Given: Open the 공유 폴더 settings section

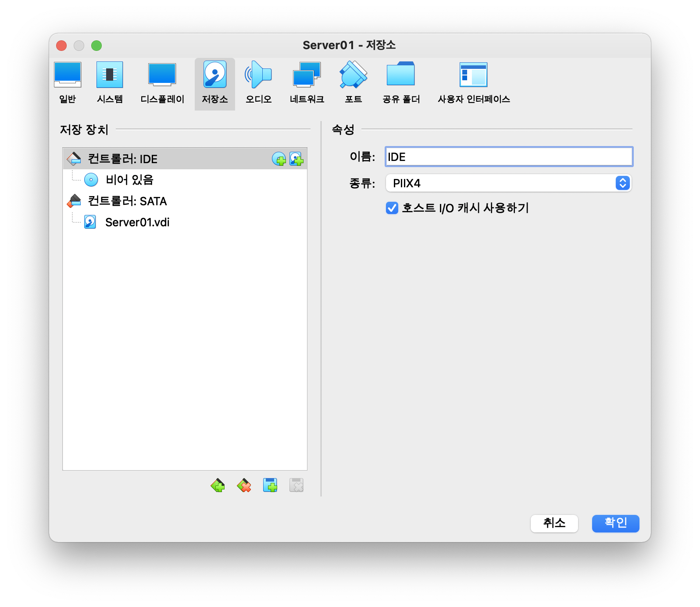Looking at the screenshot, I should pos(401,83).
